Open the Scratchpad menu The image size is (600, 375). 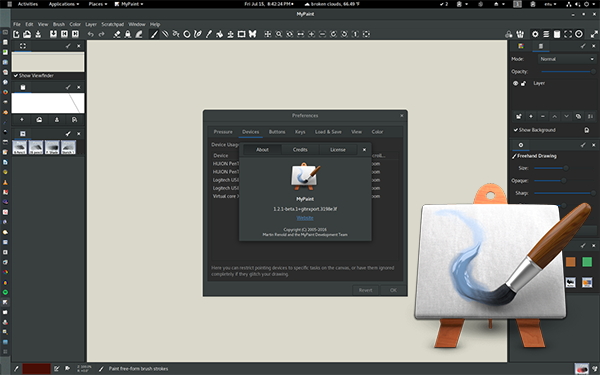[112, 24]
